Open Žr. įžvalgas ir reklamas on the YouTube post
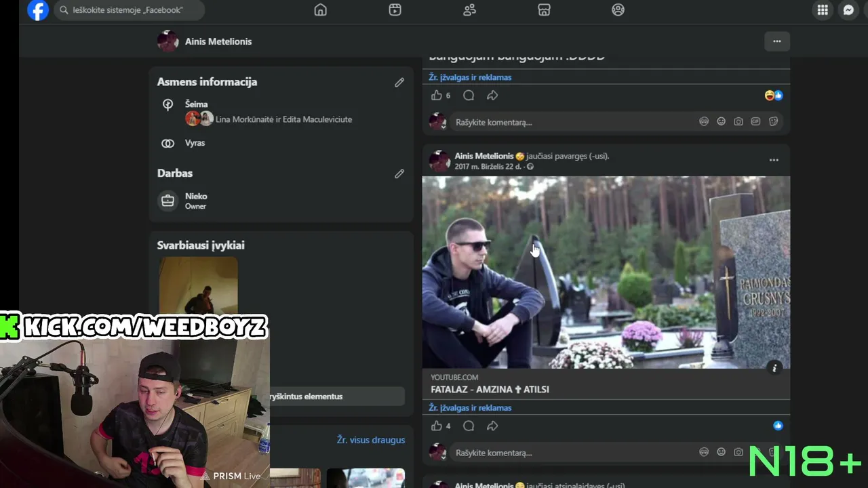This screenshot has height=488, width=868. 470,408
